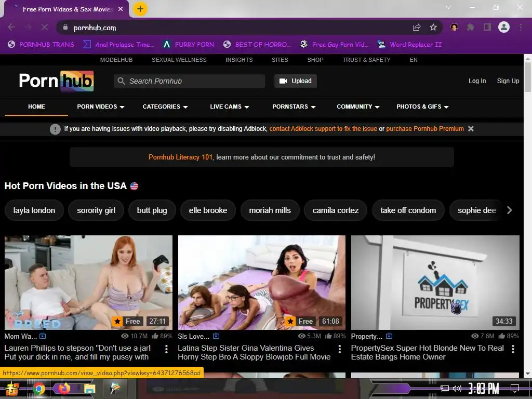Screen dimensions: 532x399
Task: Select the 'layla london' tag chip
Action: point(34,210)
